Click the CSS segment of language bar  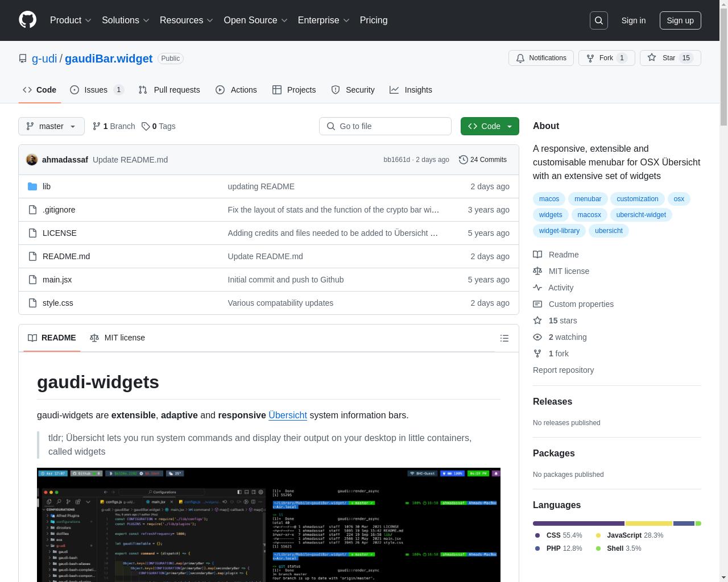tap(578, 523)
